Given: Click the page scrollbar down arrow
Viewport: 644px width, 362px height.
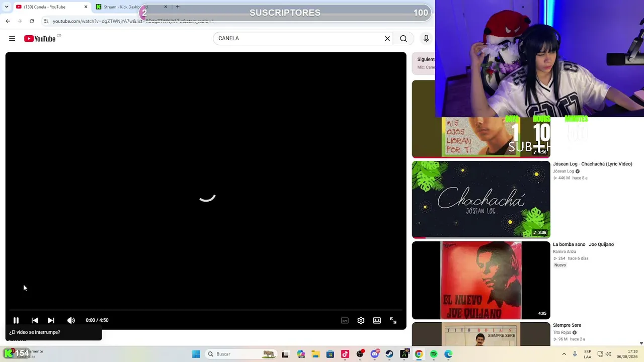Looking at the screenshot, I should coord(641,343).
